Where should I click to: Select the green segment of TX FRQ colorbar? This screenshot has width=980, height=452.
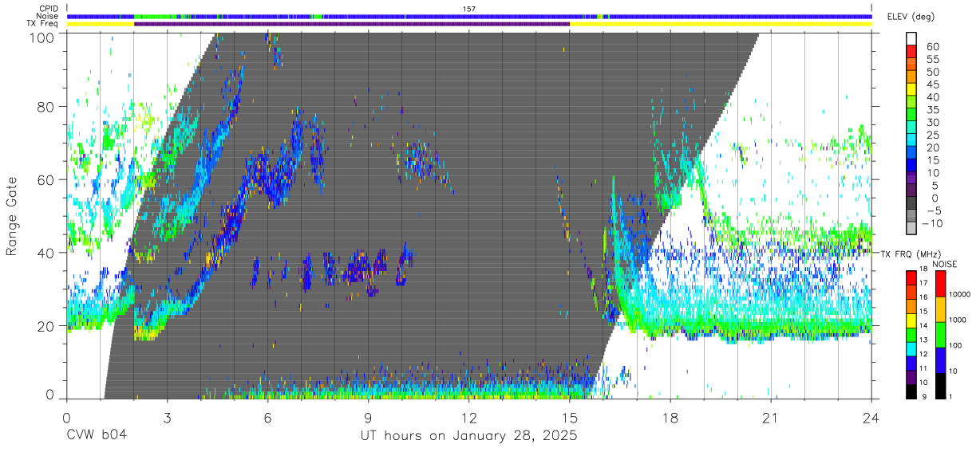tap(911, 334)
